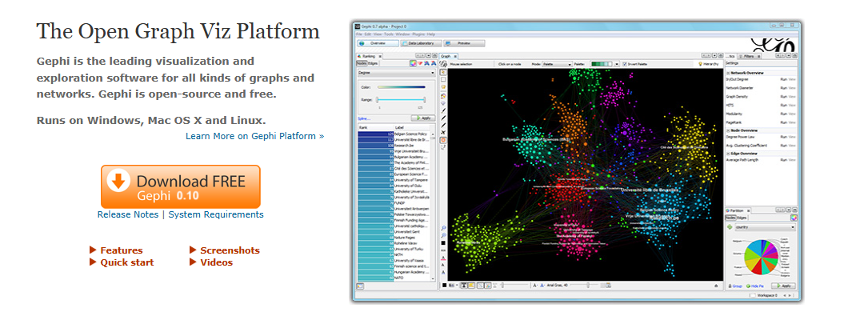Click the ranking Range slider
Viewport: 868px width, 312px height.
click(401, 99)
